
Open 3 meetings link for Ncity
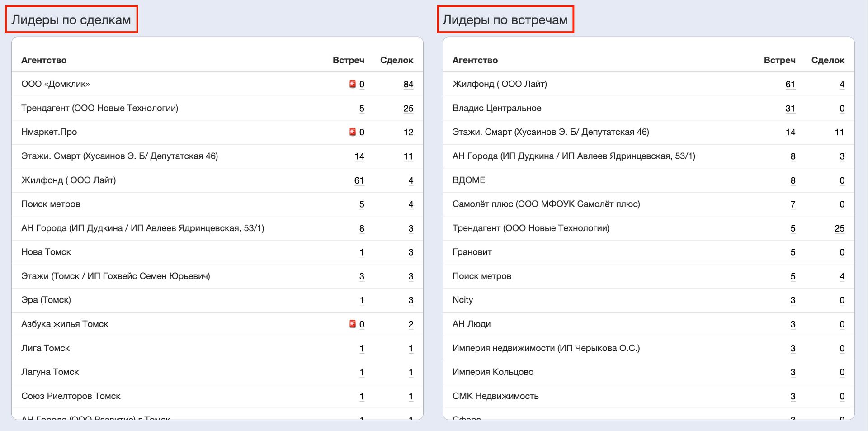[x=793, y=300]
